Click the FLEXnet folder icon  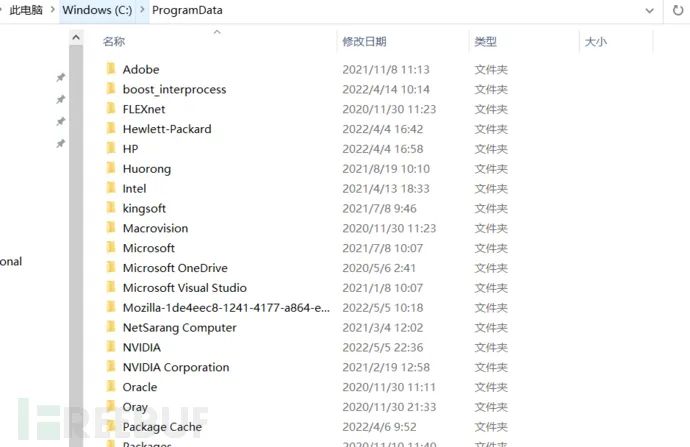[111, 109]
